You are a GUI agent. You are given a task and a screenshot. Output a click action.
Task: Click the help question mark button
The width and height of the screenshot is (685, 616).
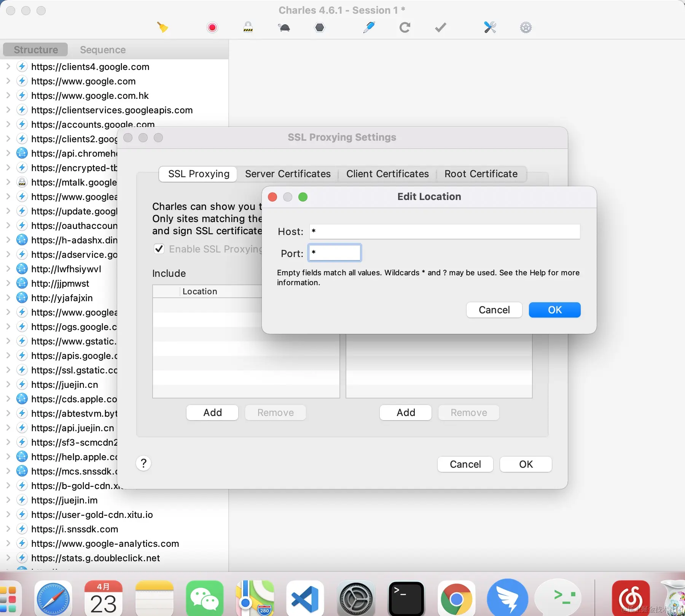click(x=143, y=464)
